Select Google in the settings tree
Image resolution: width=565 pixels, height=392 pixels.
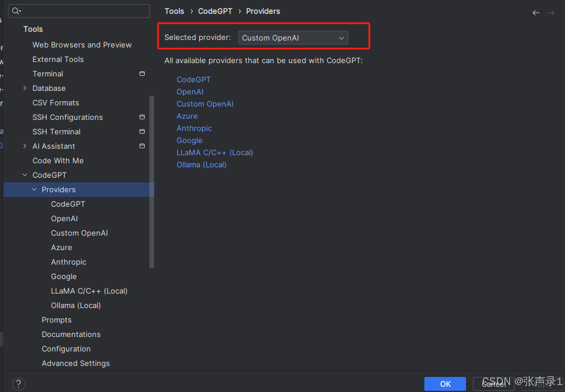(64, 276)
